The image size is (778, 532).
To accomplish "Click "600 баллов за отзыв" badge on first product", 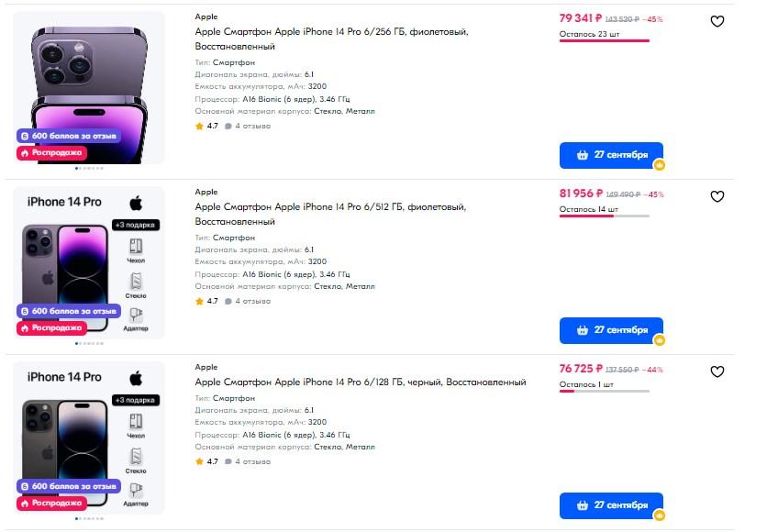I will pos(69,136).
